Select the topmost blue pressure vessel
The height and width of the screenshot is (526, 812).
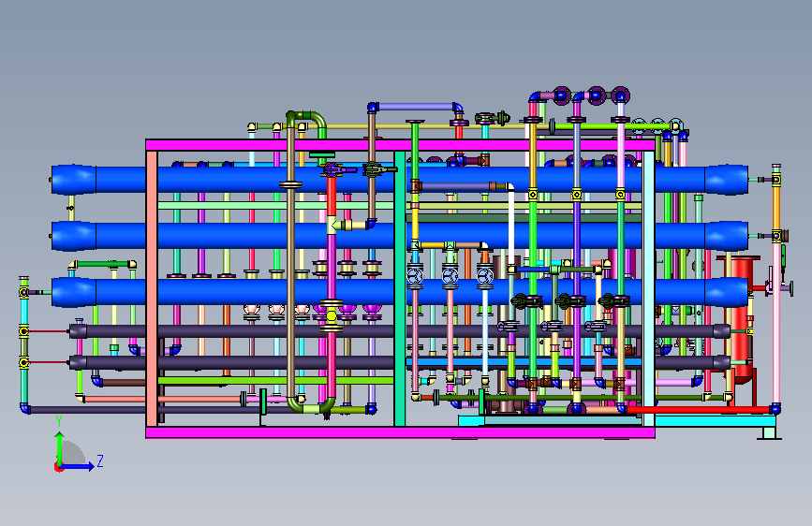coord(399,179)
